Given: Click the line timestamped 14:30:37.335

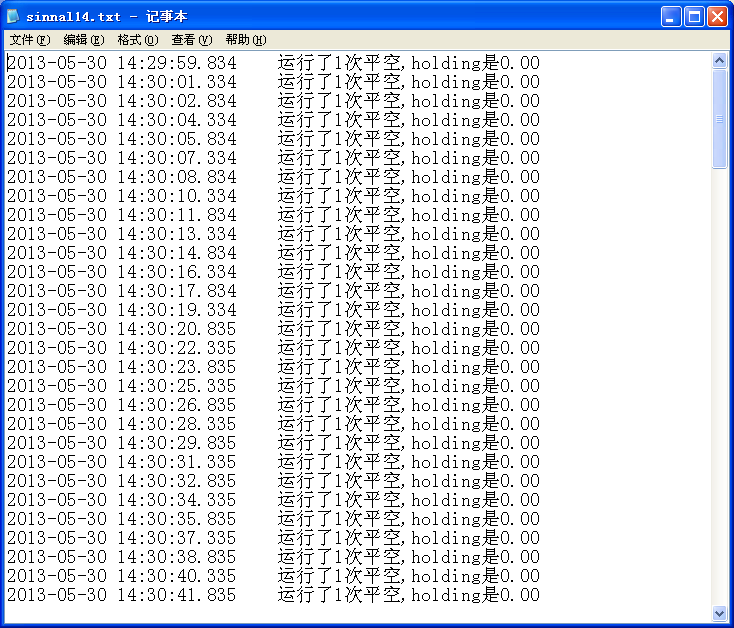Looking at the screenshot, I should (273, 538).
